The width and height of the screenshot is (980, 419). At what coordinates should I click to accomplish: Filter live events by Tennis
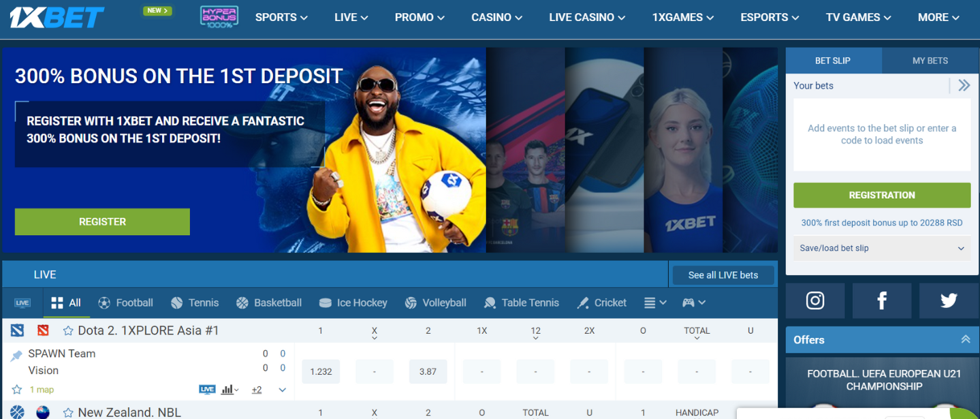(195, 302)
